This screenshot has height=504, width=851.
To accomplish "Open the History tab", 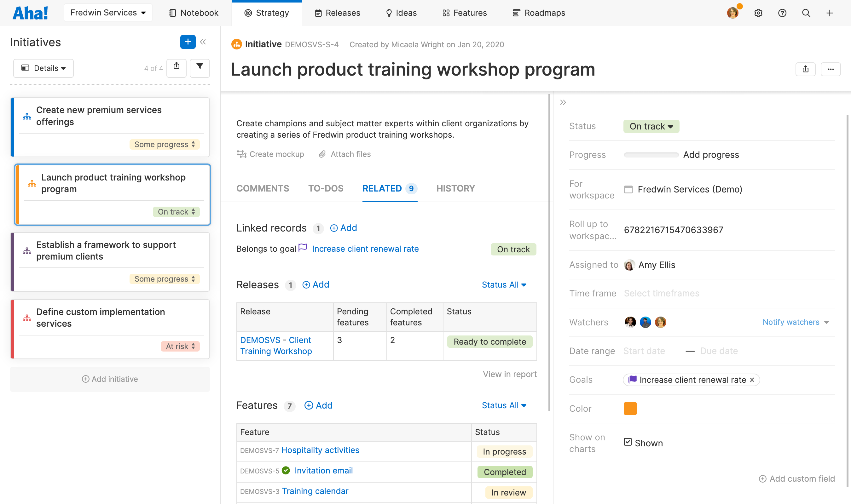I will [455, 188].
